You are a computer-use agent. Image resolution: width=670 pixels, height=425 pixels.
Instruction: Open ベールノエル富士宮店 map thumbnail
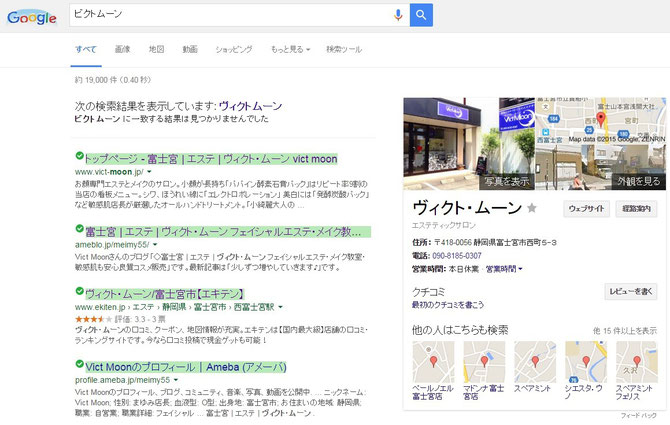433,362
